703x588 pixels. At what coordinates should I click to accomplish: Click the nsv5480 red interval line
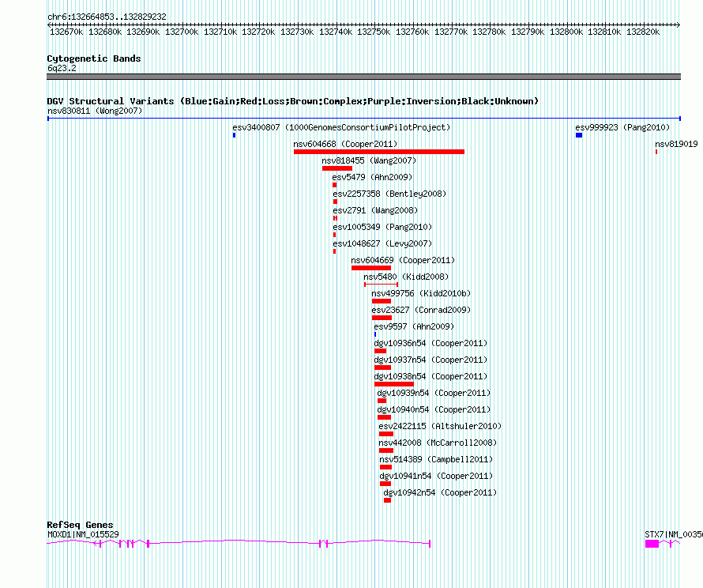381,285
